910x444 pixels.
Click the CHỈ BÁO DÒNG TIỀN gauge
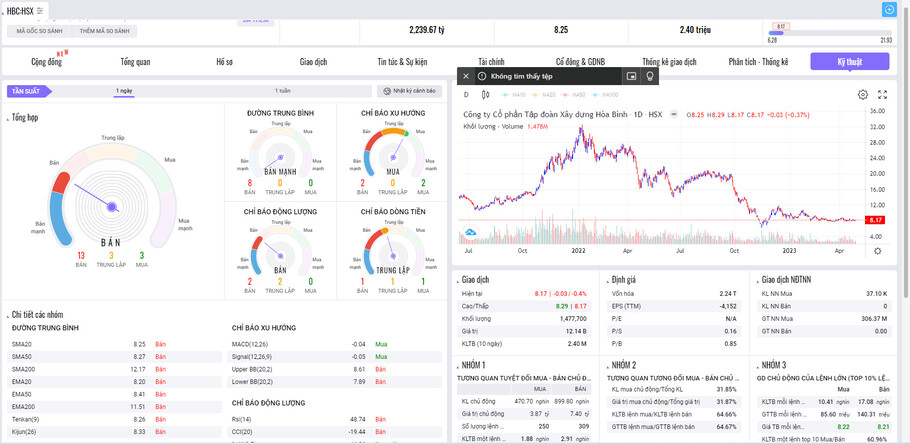(393, 251)
